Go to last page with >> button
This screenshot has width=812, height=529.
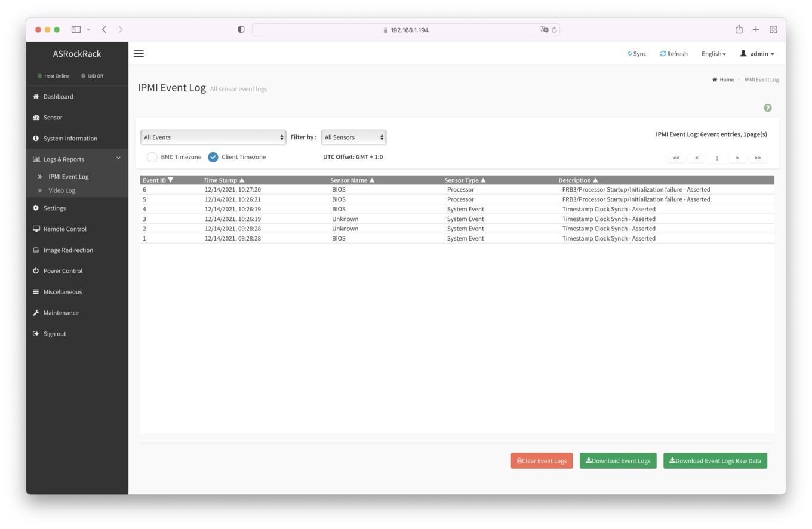pos(758,158)
